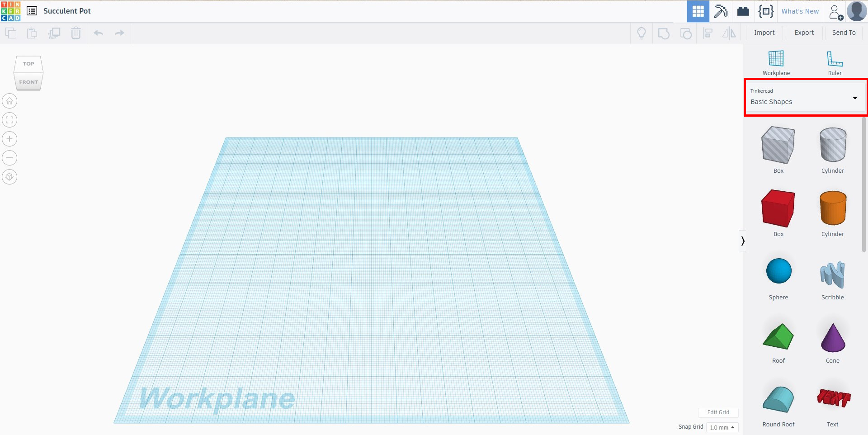The height and width of the screenshot is (435, 868).
Task: Click the Edit Grid button
Action: [718, 412]
